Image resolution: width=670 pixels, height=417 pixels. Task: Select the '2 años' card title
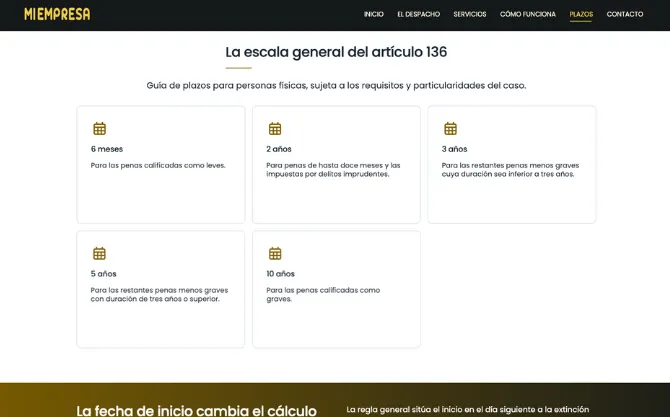(279, 149)
